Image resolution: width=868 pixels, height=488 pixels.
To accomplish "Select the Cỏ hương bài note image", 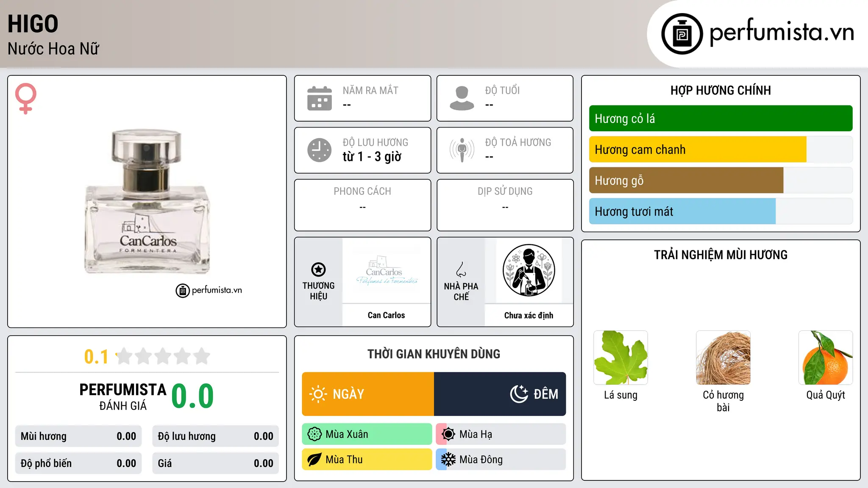I will [x=723, y=358].
